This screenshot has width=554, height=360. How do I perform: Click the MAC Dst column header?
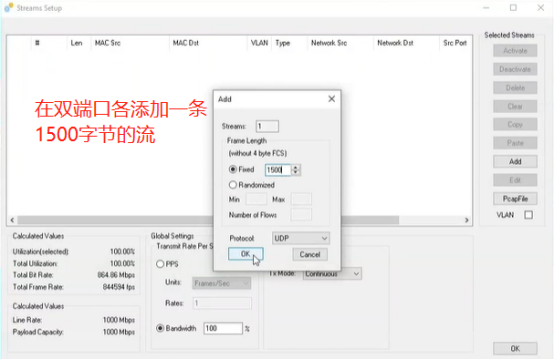click(x=185, y=43)
